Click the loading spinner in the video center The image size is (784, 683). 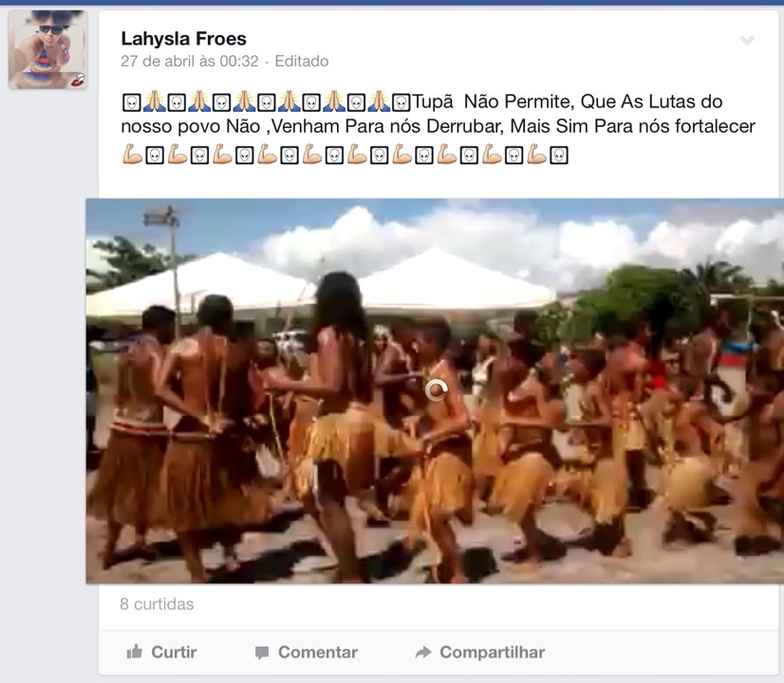click(x=436, y=390)
